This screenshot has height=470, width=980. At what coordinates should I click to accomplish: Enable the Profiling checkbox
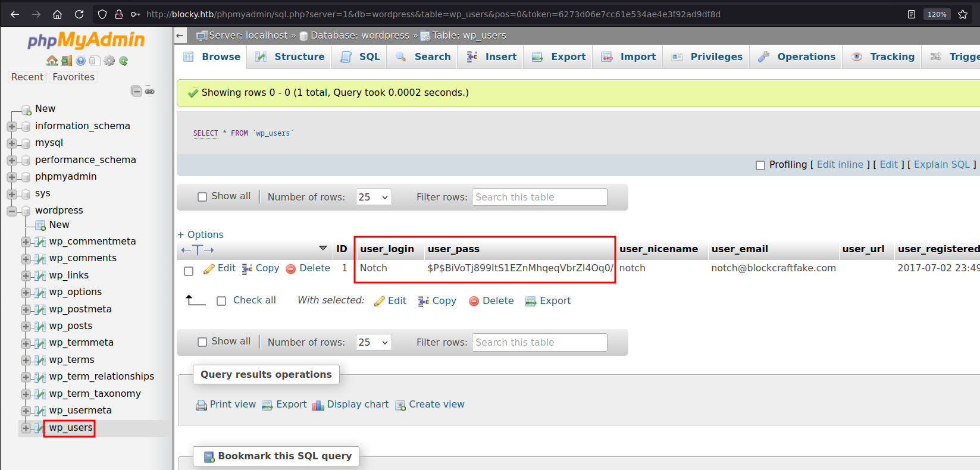click(x=760, y=165)
